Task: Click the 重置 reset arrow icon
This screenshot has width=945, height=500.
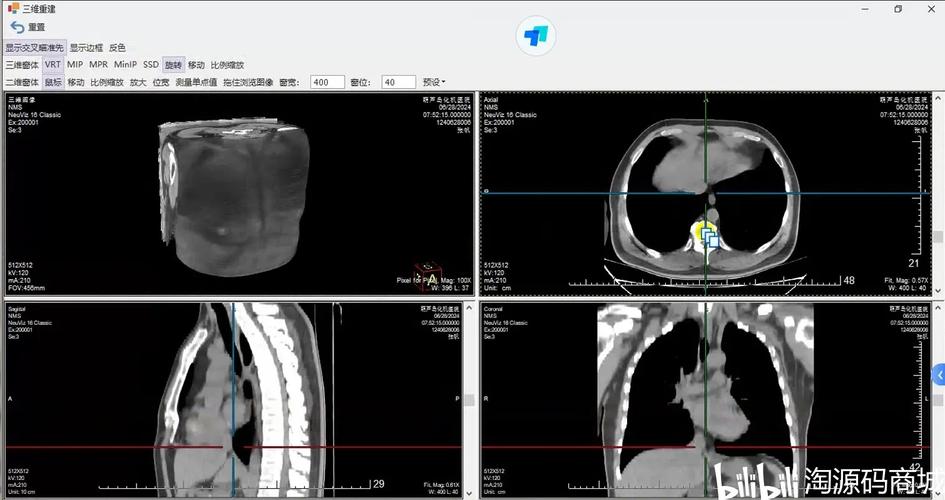Action: pos(17,27)
